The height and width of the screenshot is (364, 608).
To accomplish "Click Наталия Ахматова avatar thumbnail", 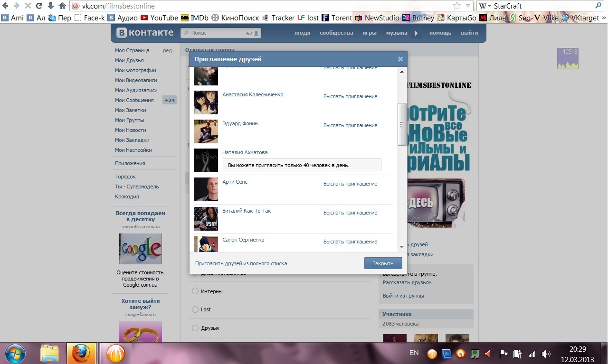I will tap(206, 160).
